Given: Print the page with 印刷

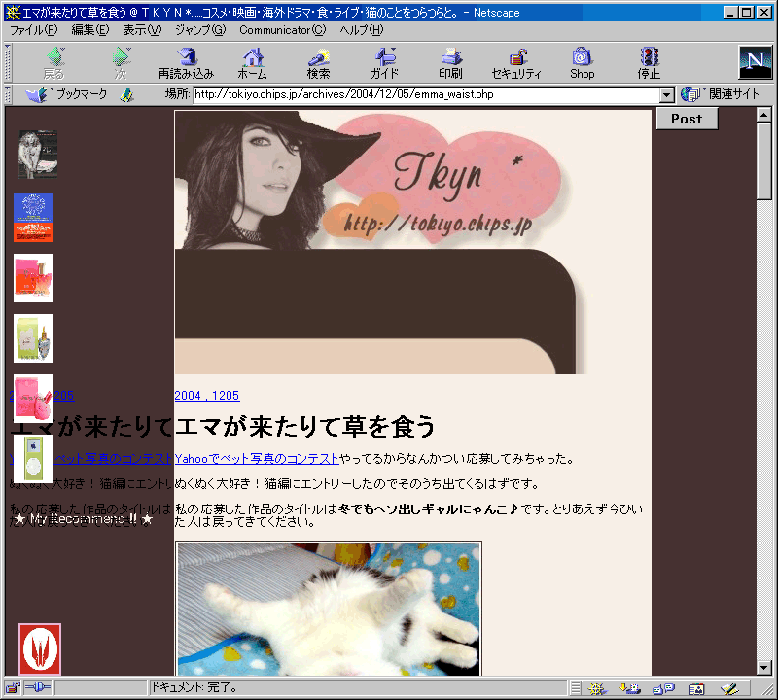Looking at the screenshot, I should click(x=450, y=63).
